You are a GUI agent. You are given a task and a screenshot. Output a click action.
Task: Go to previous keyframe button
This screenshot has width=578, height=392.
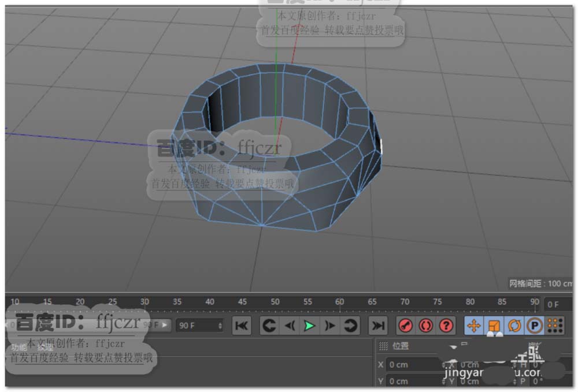pyautogui.click(x=269, y=326)
